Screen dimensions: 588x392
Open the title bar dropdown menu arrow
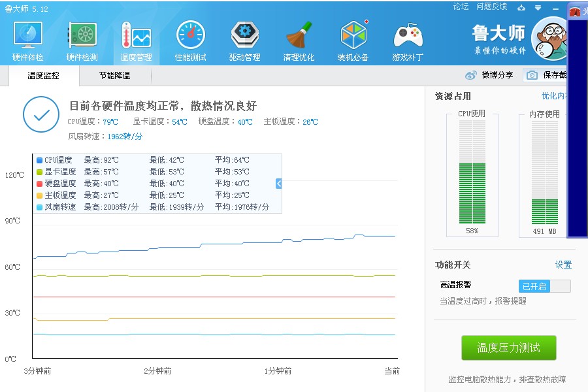click(x=539, y=7)
